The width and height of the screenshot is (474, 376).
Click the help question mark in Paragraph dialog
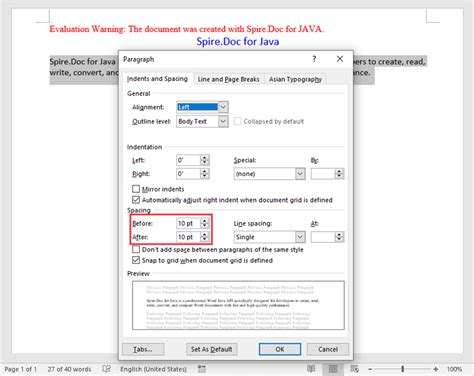(314, 59)
